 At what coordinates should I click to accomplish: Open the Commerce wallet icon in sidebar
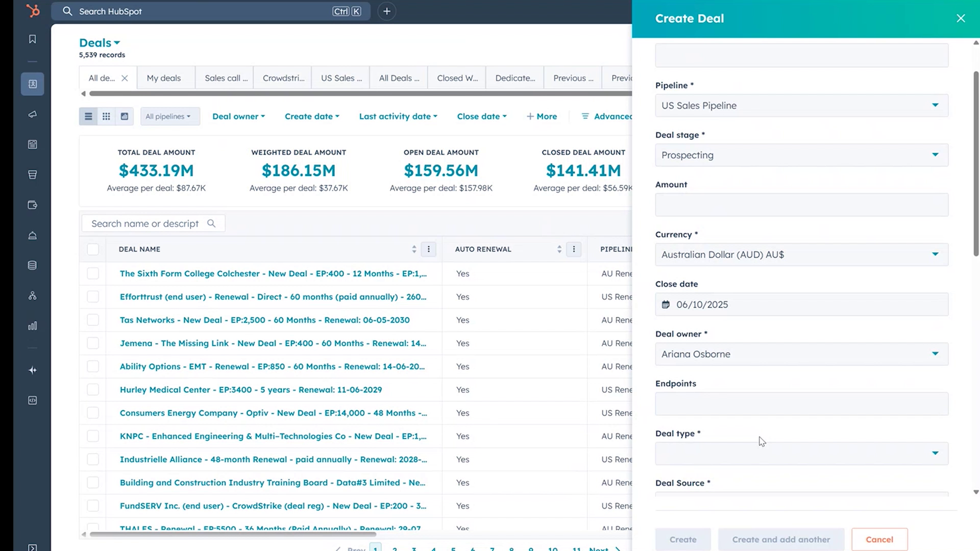point(32,205)
